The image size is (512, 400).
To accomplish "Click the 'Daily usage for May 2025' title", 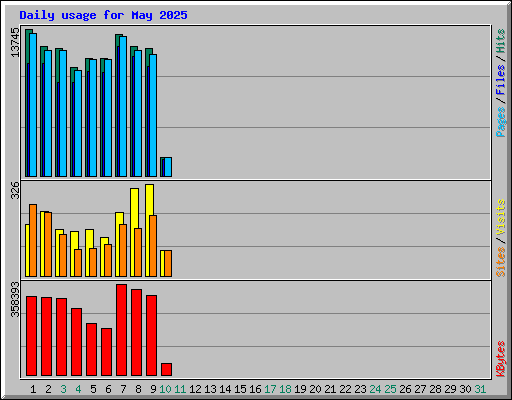I will click(103, 15).
